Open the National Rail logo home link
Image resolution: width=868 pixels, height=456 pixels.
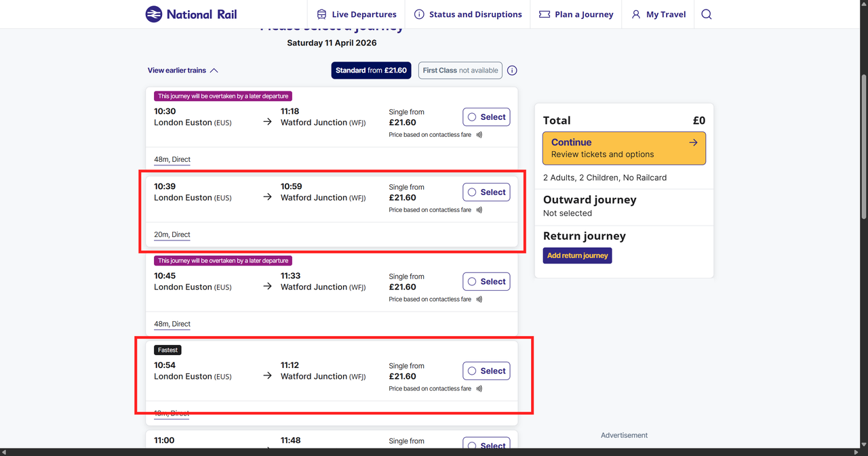pyautogui.click(x=191, y=14)
